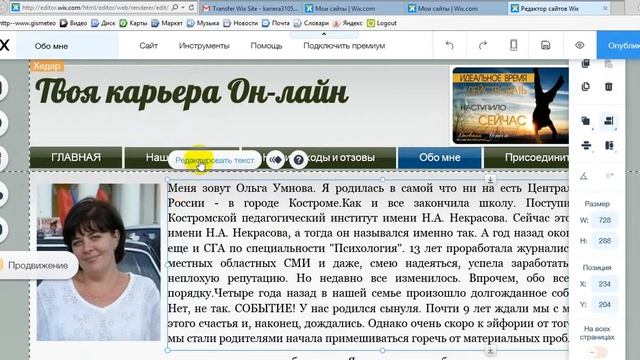Open the distribute elements icon menu

pyautogui.click(x=586, y=145)
